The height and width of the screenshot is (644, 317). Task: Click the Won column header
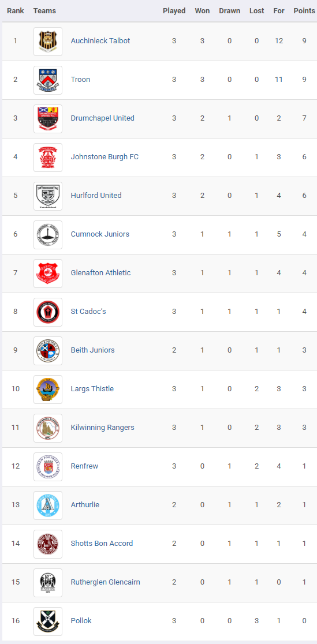tap(202, 11)
